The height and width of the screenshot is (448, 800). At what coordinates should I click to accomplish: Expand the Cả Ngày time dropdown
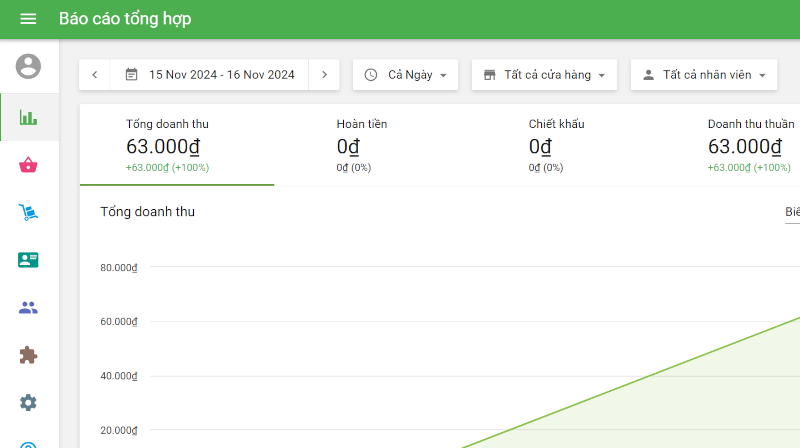pos(406,75)
